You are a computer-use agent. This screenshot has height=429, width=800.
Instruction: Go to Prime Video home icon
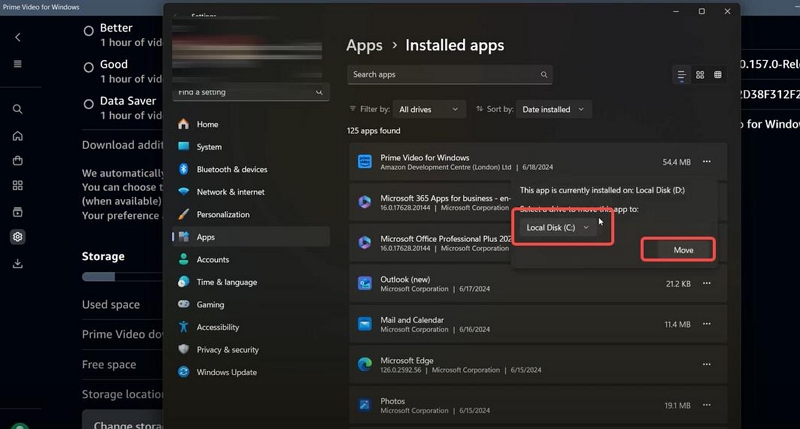(x=18, y=136)
